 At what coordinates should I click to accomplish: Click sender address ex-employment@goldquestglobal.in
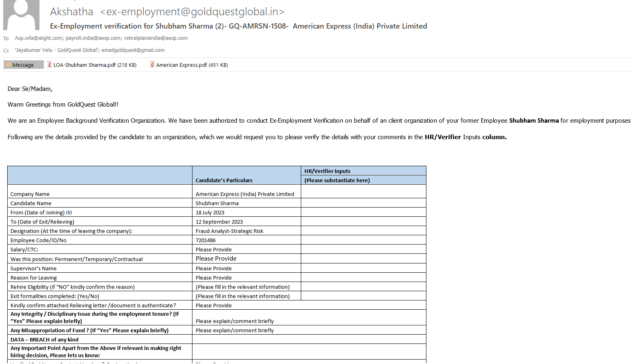coord(192,12)
